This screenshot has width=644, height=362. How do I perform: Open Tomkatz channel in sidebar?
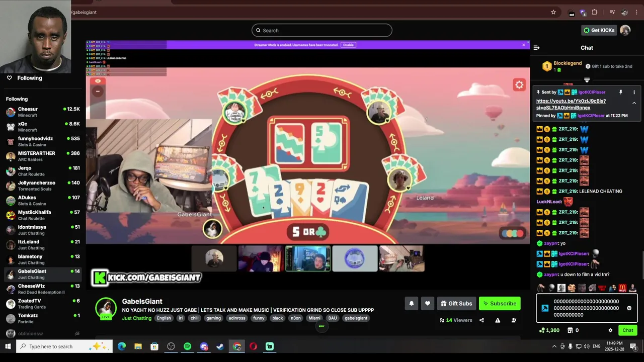click(43, 318)
